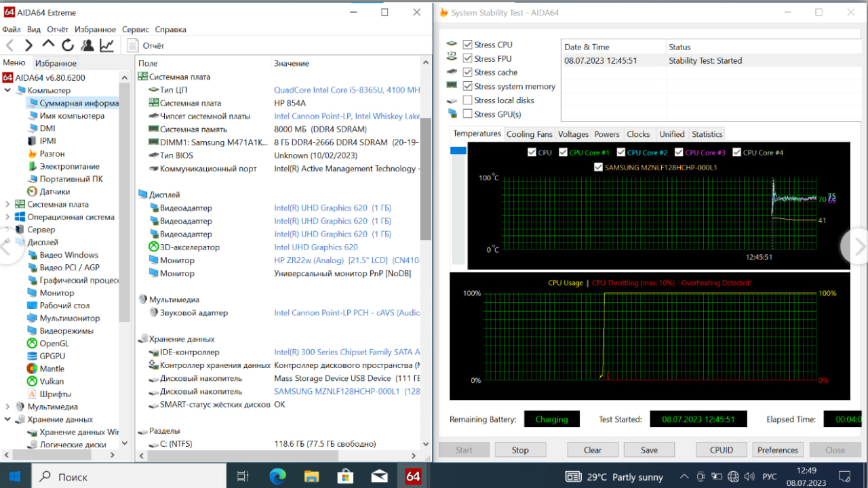Open the HP ZR22w monitor link
Screen dimensions: 868x488
point(347,260)
